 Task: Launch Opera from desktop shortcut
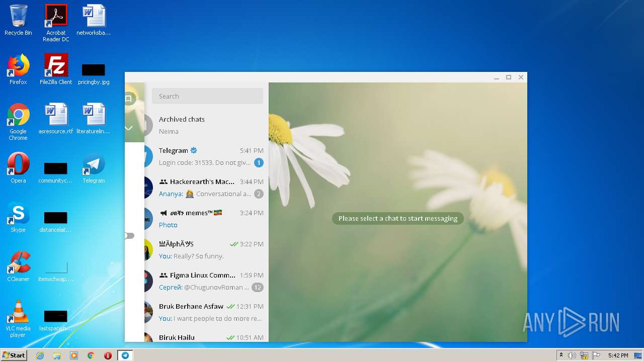[18, 168]
